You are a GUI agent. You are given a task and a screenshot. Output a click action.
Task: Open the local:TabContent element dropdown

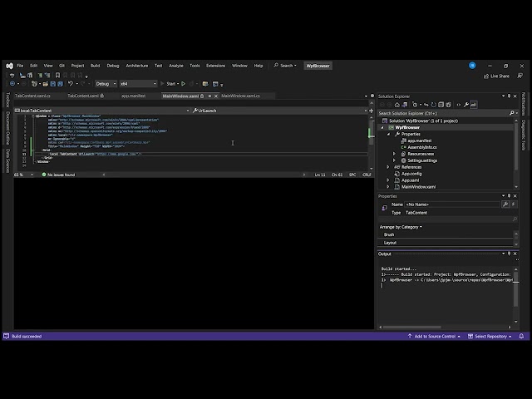pyautogui.click(x=101, y=111)
